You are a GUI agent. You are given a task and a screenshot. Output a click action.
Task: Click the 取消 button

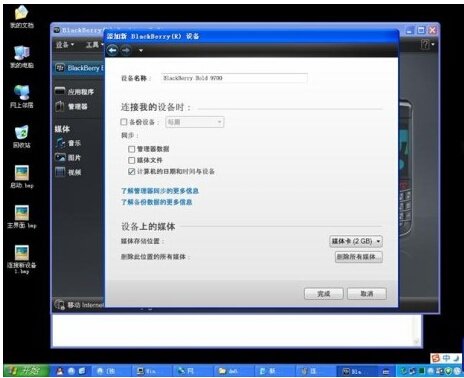point(367,294)
